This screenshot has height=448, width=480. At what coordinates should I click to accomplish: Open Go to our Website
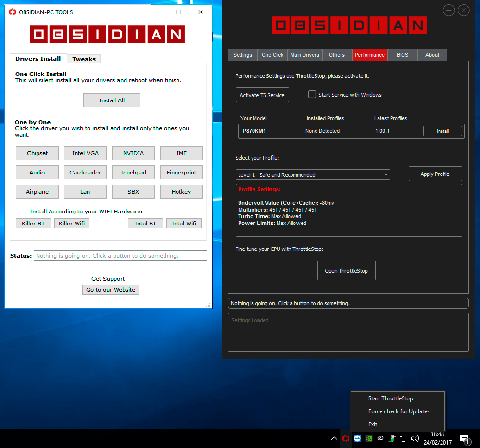[111, 289]
